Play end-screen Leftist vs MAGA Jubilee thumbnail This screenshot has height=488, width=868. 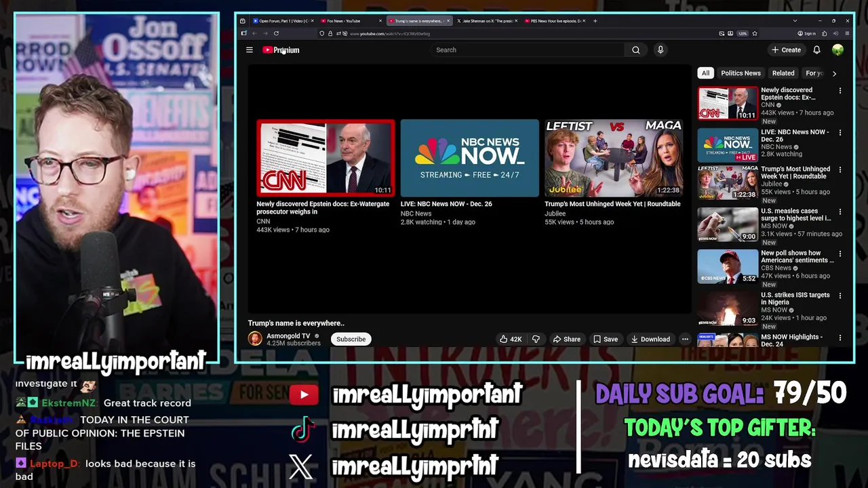click(614, 158)
